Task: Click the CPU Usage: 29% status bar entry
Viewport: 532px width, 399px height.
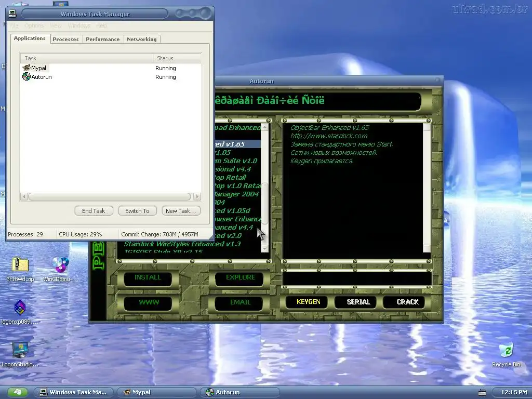Action: coord(81,234)
